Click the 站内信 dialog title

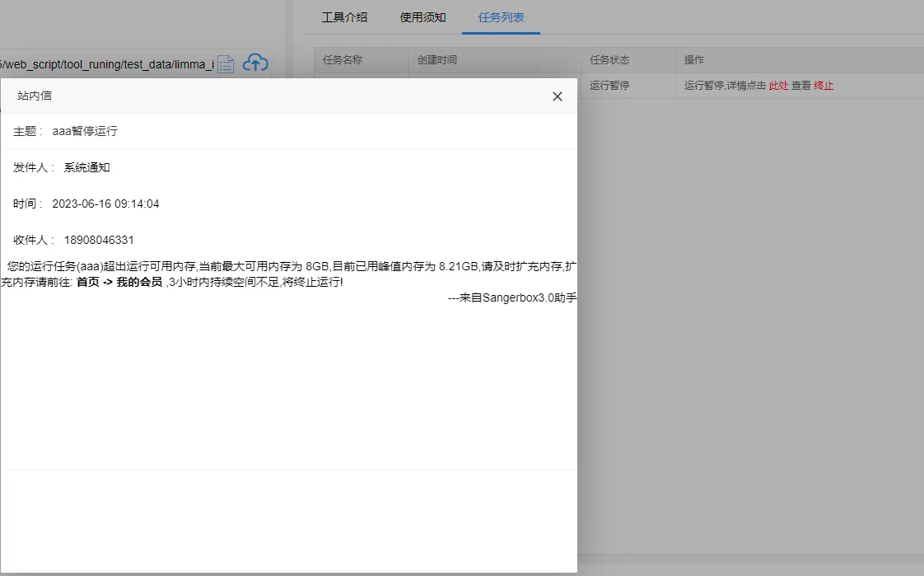[x=35, y=96]
